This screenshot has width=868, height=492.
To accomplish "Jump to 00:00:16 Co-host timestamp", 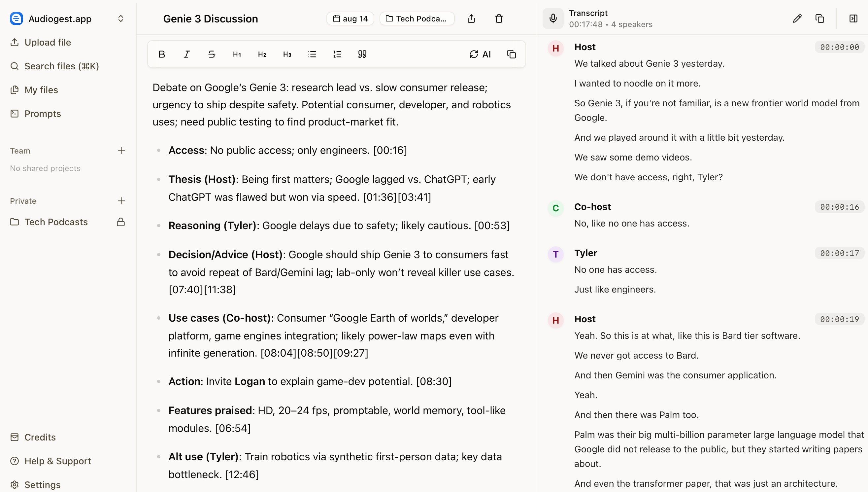I will [839, 207].
